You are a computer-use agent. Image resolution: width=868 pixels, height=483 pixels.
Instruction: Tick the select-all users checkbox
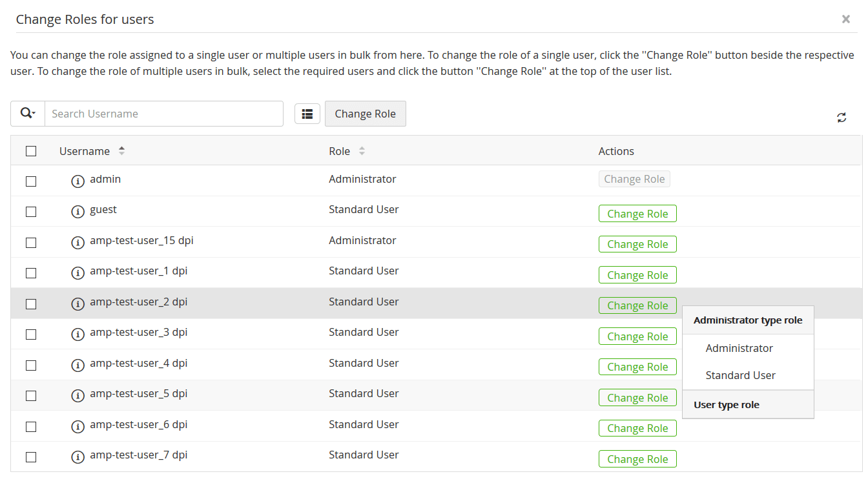click(31, 151)
